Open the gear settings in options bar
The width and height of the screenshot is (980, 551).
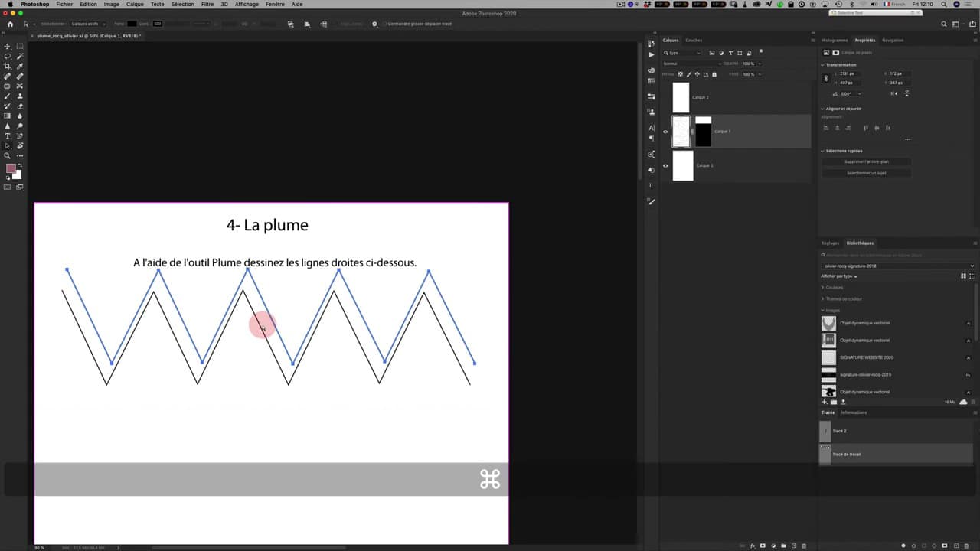click(374, 24)
